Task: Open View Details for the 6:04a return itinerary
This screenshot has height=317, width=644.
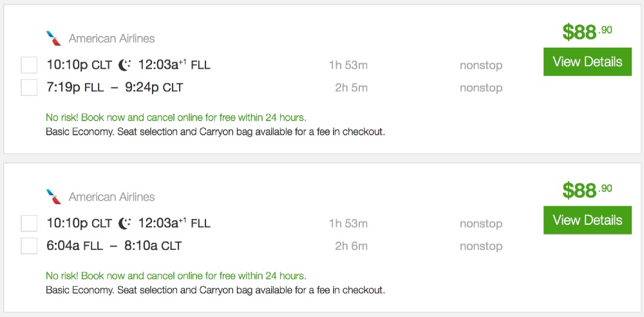Action: pos(587,220)
